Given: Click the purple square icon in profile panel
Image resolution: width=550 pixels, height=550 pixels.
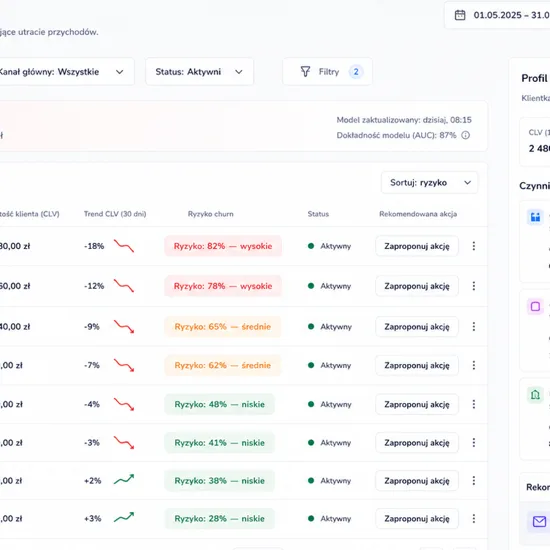Looking at the screenshot, I should [x=535, y=306].
